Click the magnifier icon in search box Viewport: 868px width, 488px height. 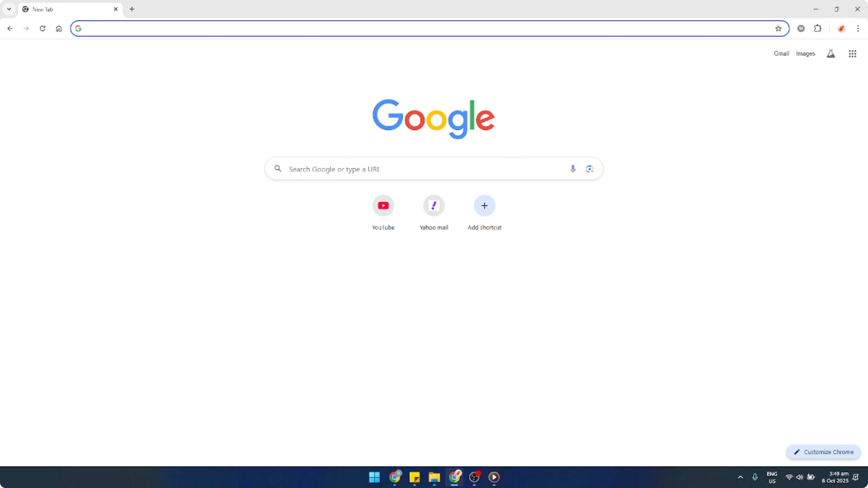pos(278,168)
